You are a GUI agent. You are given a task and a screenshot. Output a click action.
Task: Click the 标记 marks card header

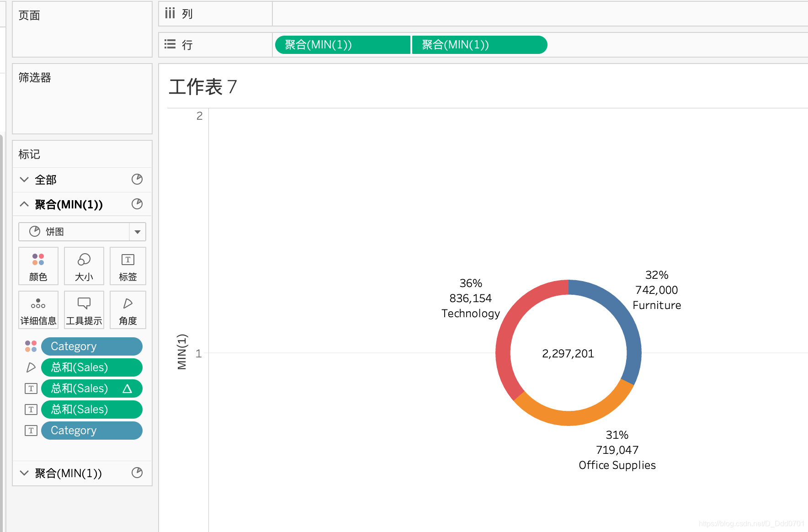(29, 154)
